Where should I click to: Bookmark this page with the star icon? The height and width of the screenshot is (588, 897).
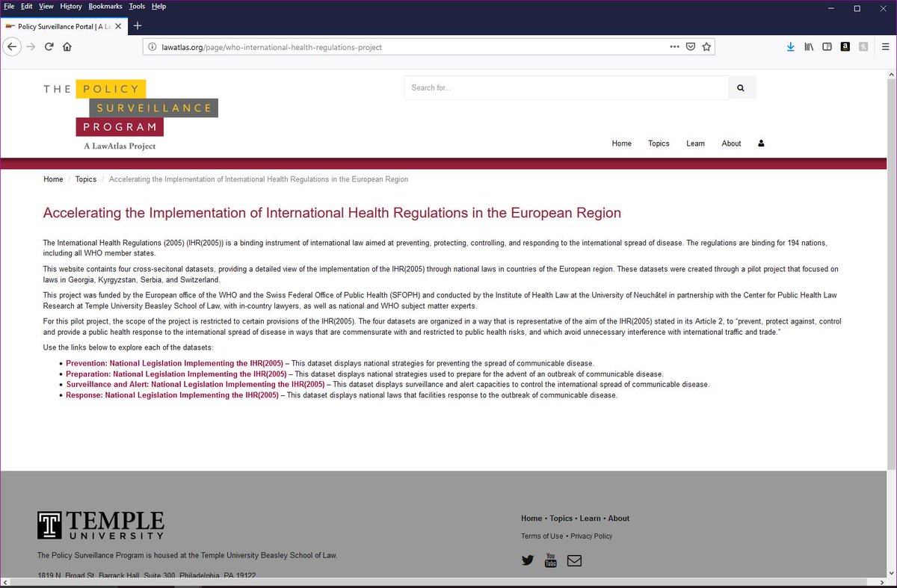pyautogui.click(x=706, y=46)
